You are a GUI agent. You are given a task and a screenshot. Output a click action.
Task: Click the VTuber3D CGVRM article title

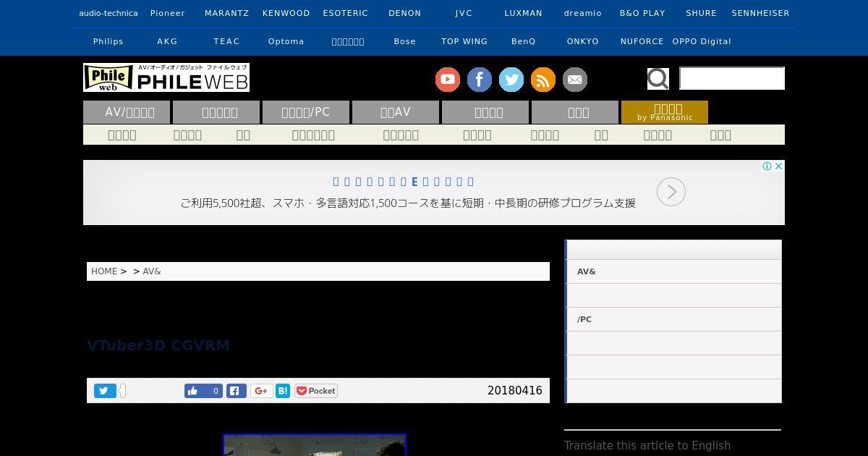click(158, 345)
